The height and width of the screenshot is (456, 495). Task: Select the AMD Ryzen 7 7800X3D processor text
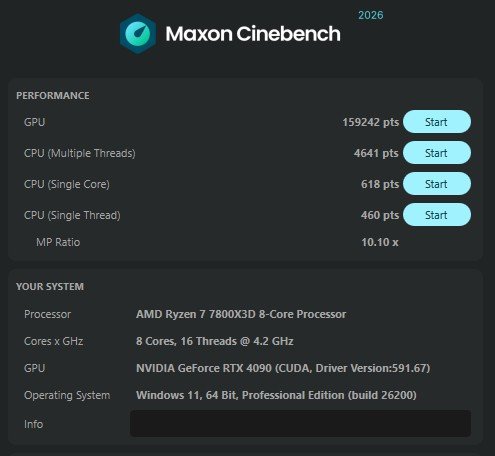(x=241, y=314)
